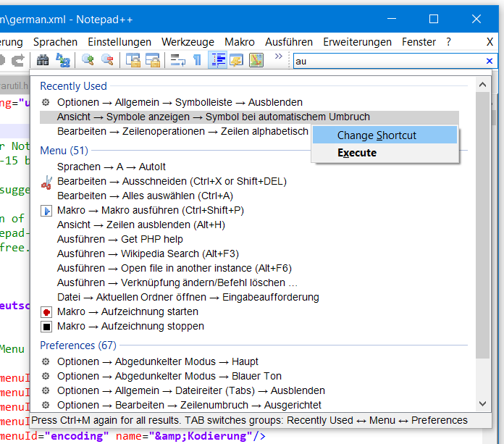Close the Notepad++ window

click(x=476, y=19)
